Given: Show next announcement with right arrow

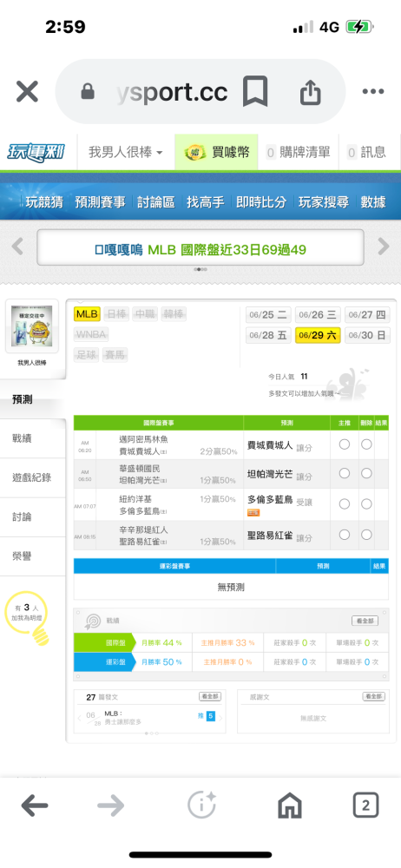Looking at the screenshot, I should coord(384,247).
